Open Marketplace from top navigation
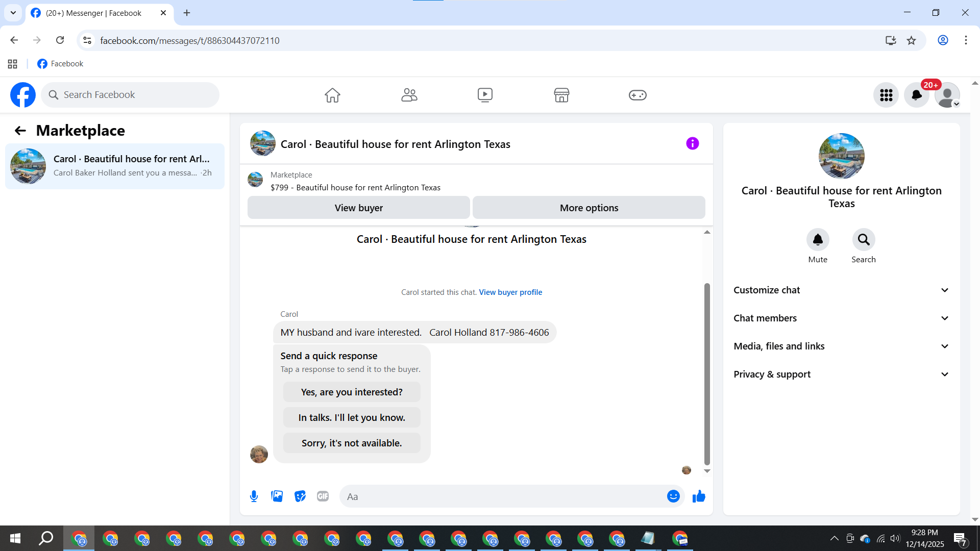 (561, 95)
